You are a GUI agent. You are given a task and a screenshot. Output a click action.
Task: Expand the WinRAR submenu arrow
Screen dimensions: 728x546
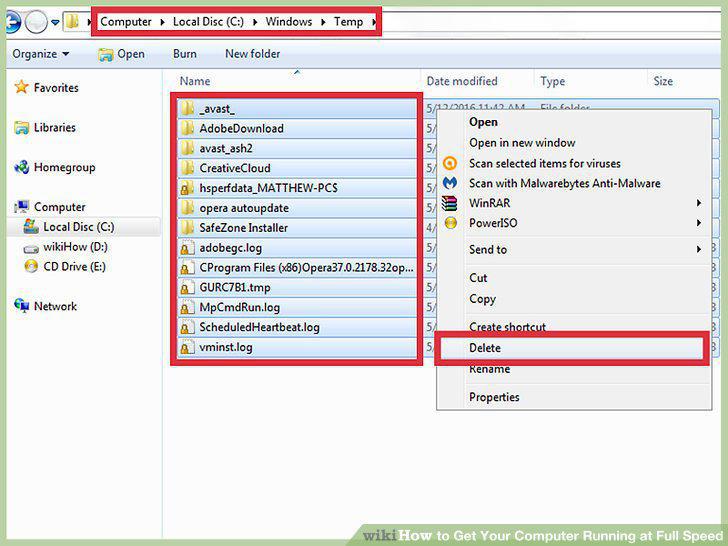click(x=698, y=203)
